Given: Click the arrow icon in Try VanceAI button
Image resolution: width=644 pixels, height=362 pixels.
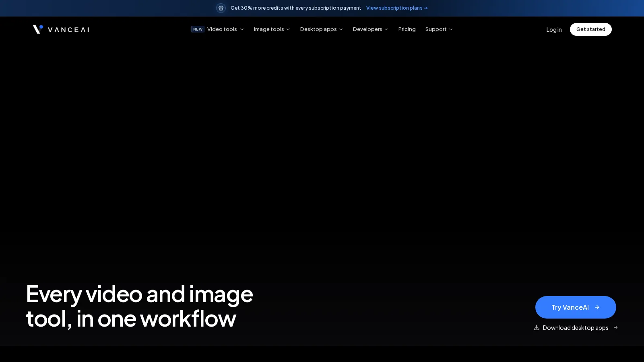Looking at the screenshot, I should 597,307.
